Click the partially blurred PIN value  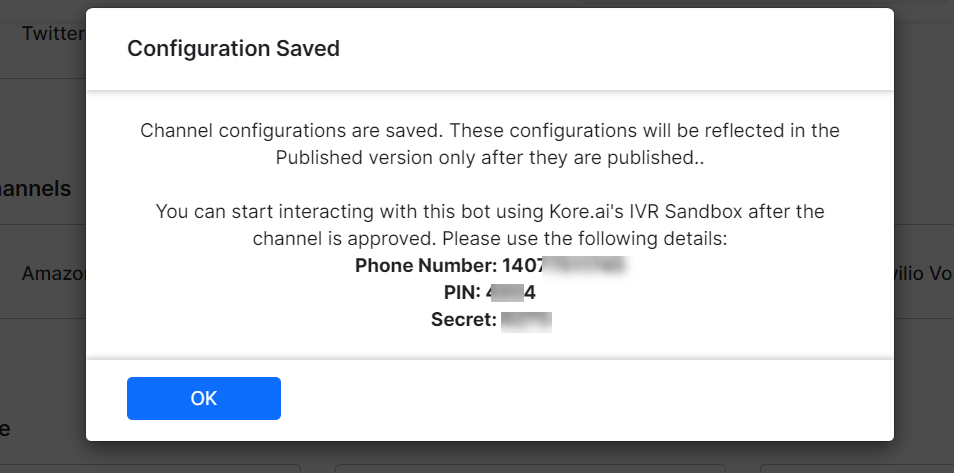point(511,293)
